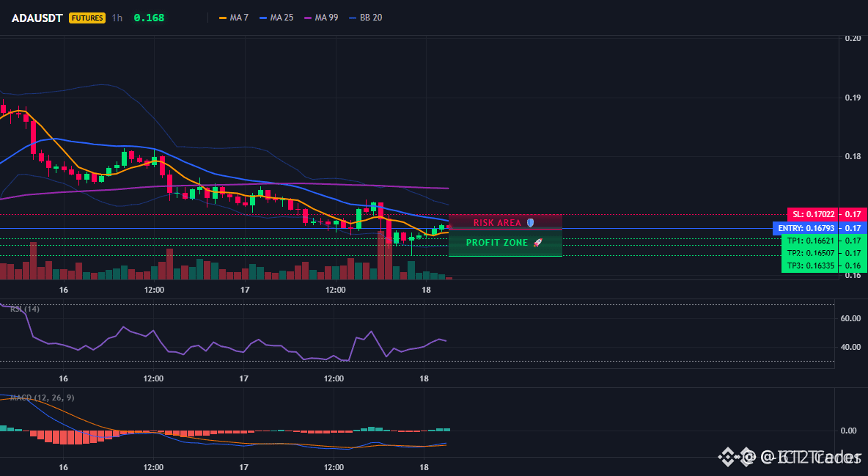
Task: Click date 18 on main chart time axis
Action: pyautogui.click(x=426, y=290)
